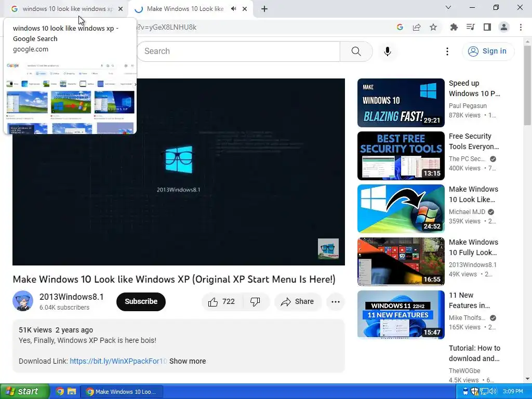Viewport: 532px width, 399px height.
Task: Open the Chrome three-dot menu
Action: point(521,27)
